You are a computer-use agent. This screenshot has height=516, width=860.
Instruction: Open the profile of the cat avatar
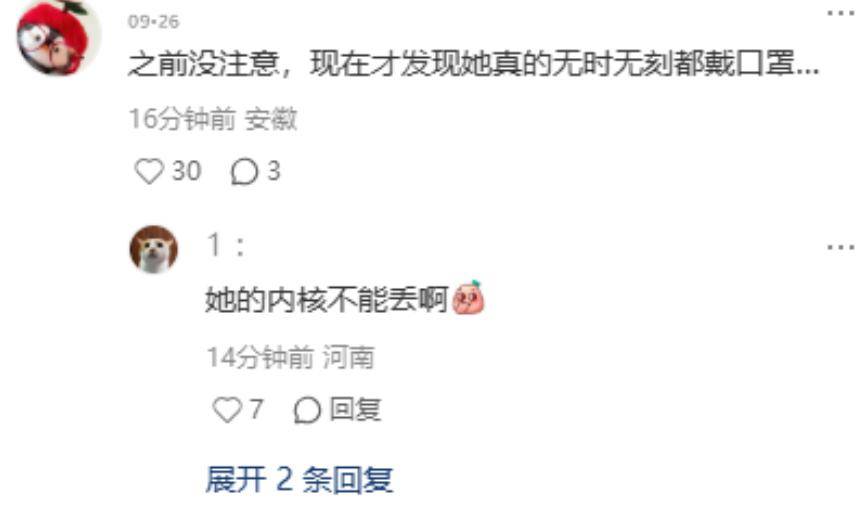(154, 250)
